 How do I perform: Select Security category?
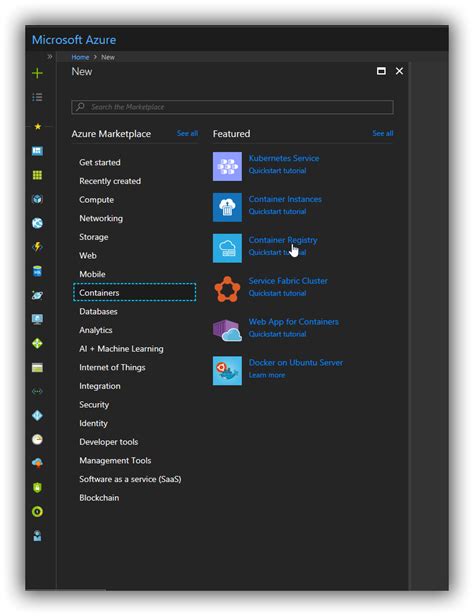(94, 405)
